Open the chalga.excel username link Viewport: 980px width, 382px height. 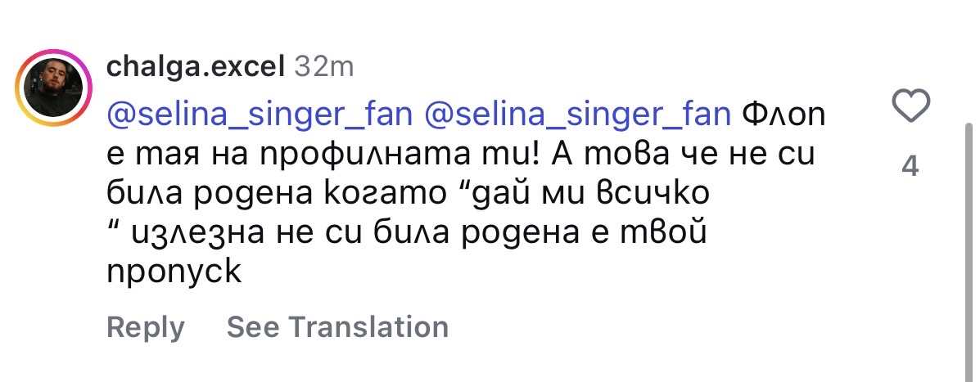click(195, 66)
